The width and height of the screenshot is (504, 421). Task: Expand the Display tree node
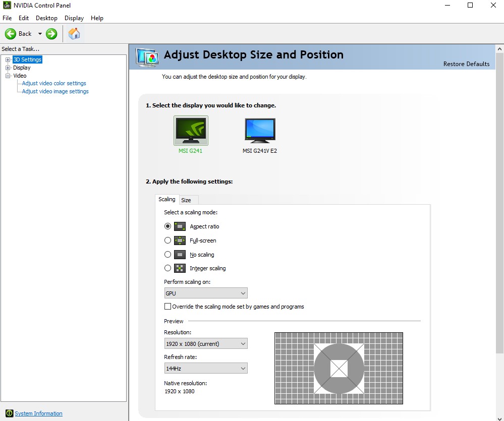[x=8, y=68]
